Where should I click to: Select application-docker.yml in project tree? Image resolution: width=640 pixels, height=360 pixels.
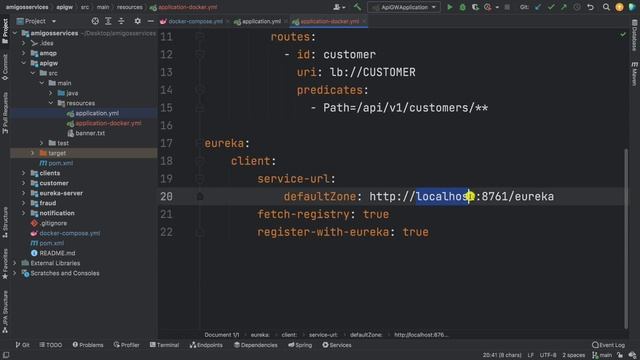coord(108,123)
